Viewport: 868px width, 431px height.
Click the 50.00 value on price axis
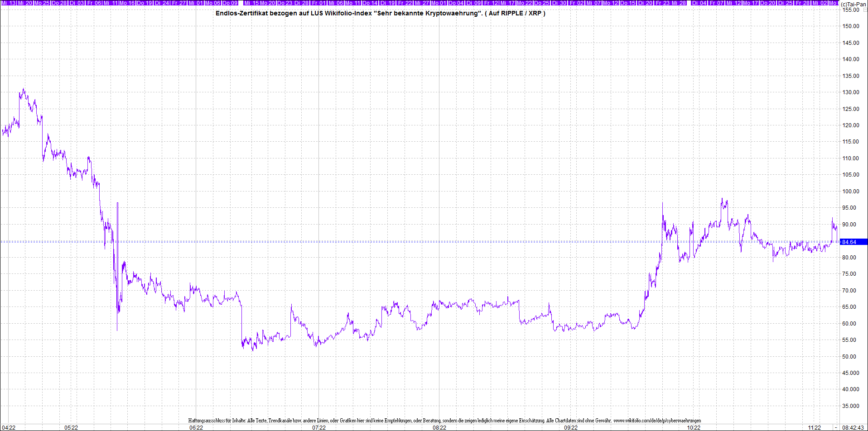tap(849, 357)
